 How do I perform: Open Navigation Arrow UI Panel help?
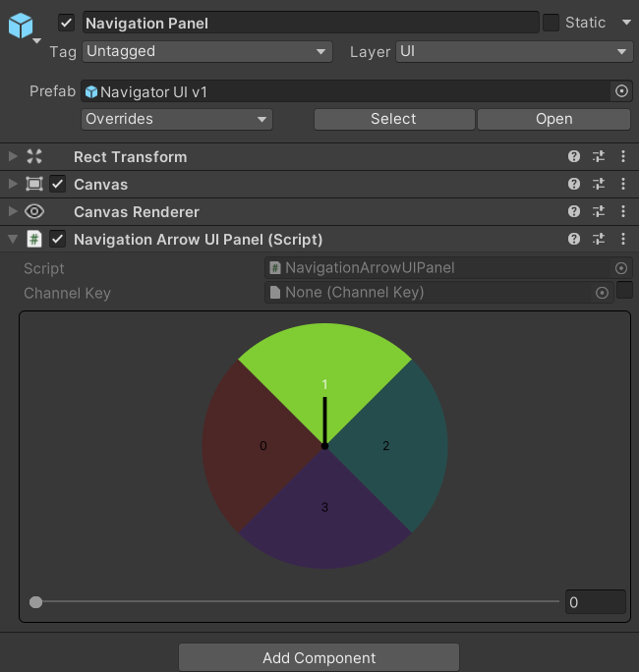point(574,239)
